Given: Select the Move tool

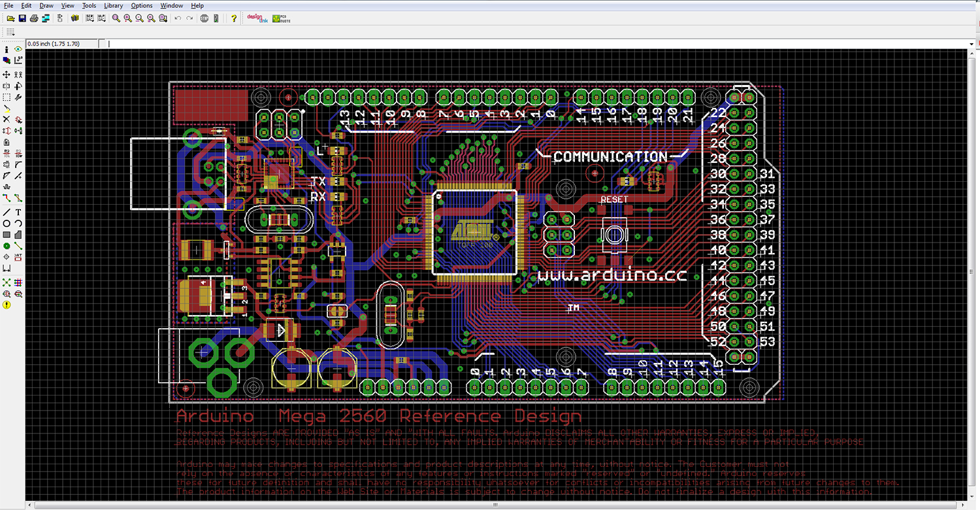Looking at the screenshot, I should click(x=7, y=75).
